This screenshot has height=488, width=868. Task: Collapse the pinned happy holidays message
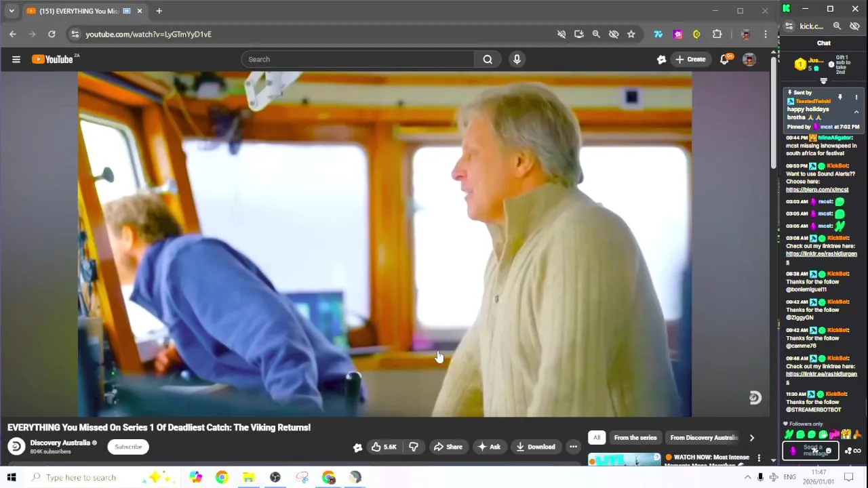(x=856, y=112)
